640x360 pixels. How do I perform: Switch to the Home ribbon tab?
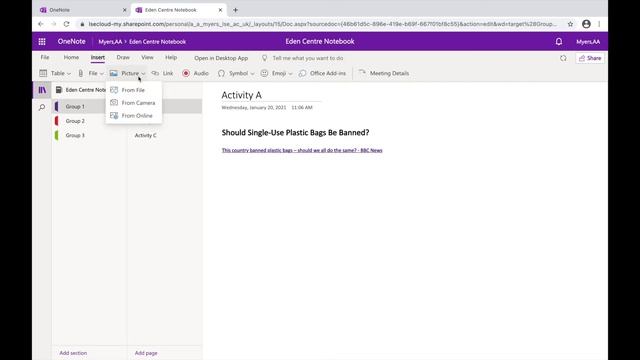pos(71,58)
